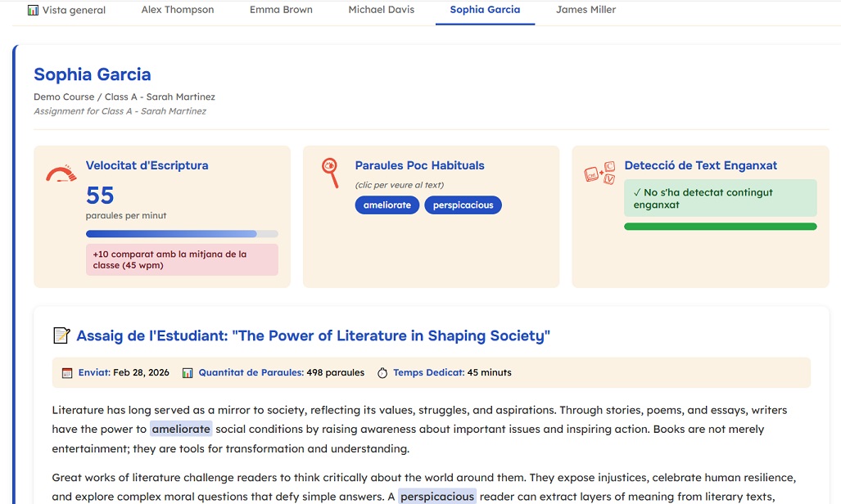841x504 pixels.
Task: Click highlighted perspicacious in the essay text
Action: tap(437, 497)
